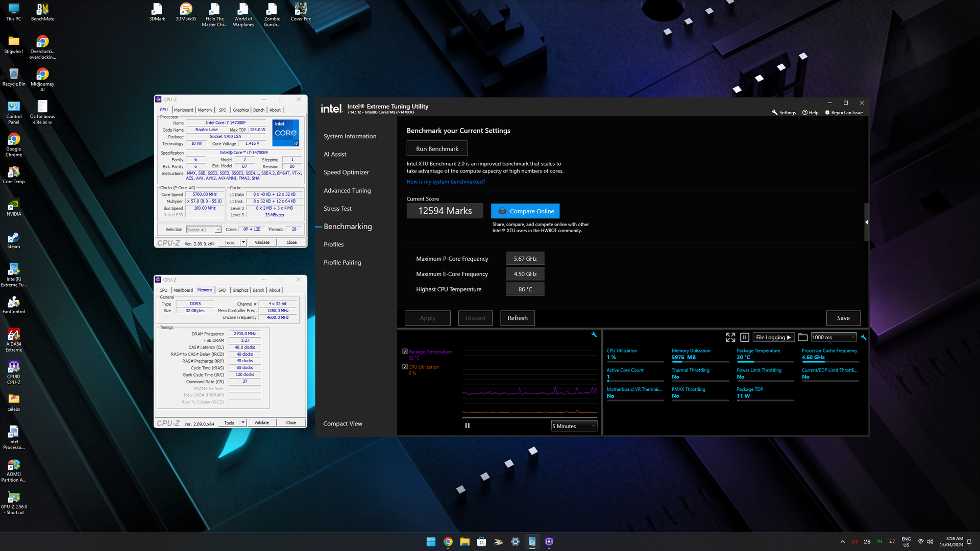
Task: Toggle CPU Utilization graph checkbox
Action: coord(405,367)
